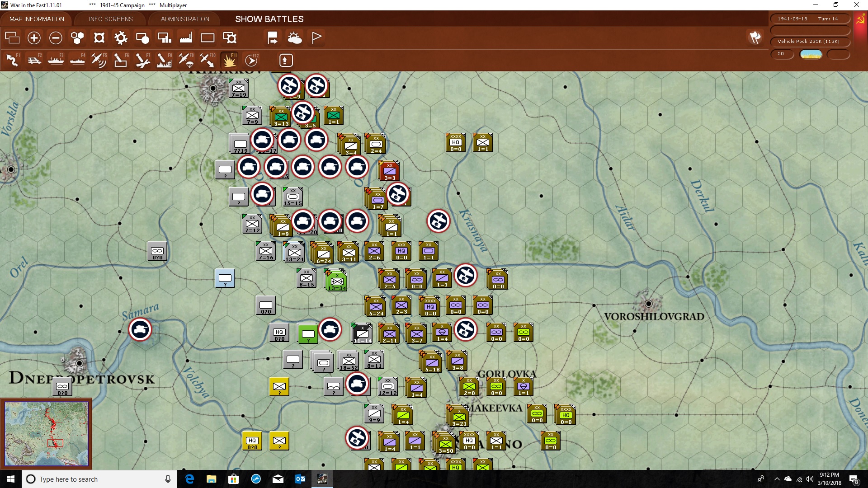Select the F2 rail move mode icon
The height and width of the screenshot is (488, 868).
coord(34,60)
